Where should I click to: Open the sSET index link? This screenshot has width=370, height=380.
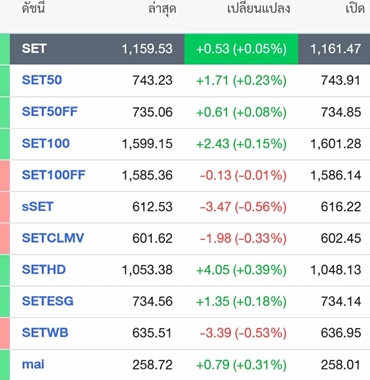(x=38, y=207)
